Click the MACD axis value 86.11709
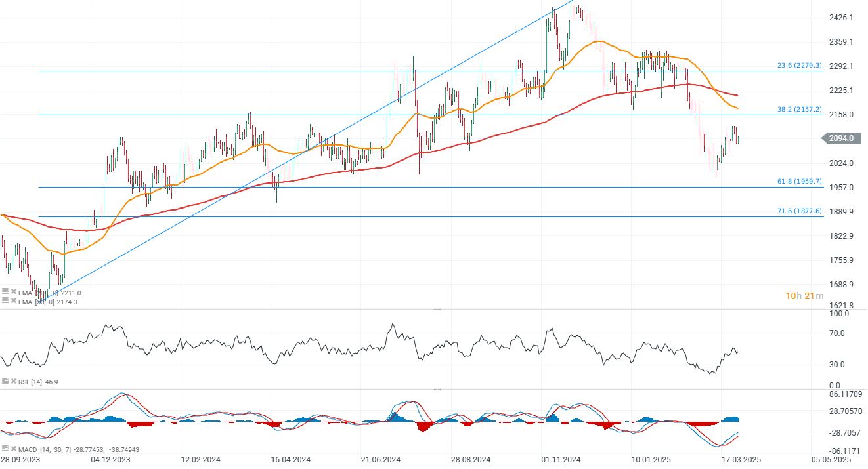868x469 pixels. tap(845, 394)
